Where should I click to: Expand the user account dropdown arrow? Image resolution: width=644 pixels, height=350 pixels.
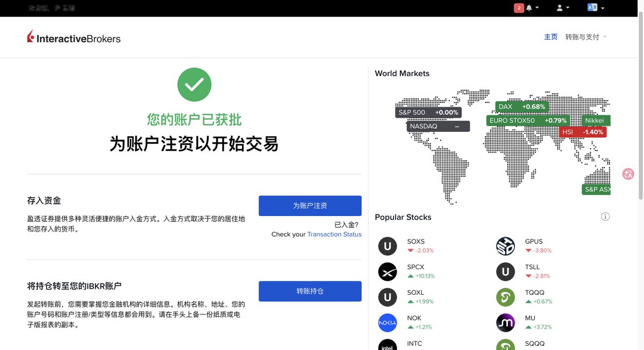pos(568,8)
